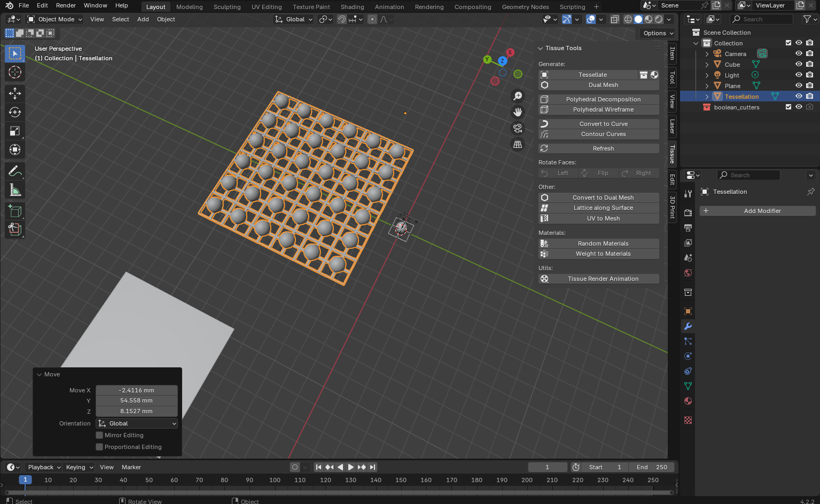
Task: Open Output properties tab icon
Action: [x=688, y=227]
